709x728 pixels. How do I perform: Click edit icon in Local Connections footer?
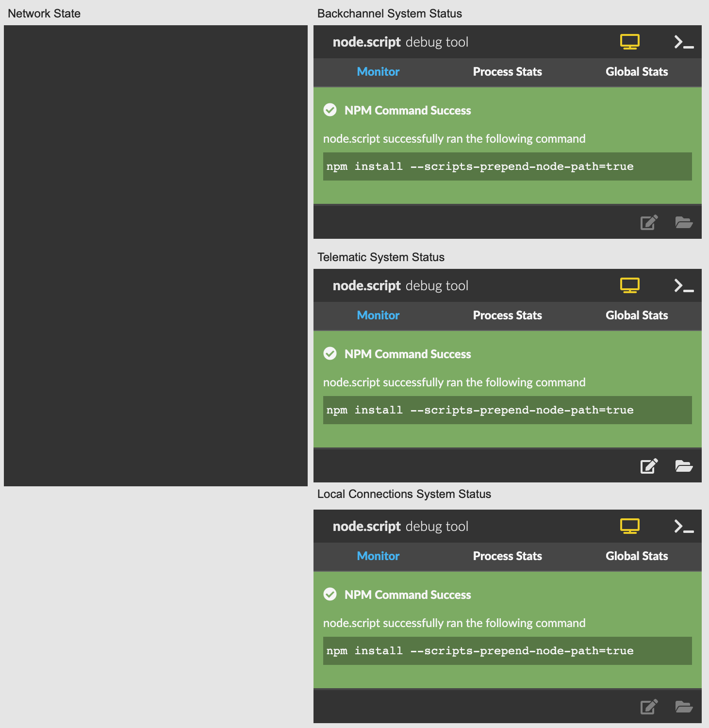click(x=649, y=707)
